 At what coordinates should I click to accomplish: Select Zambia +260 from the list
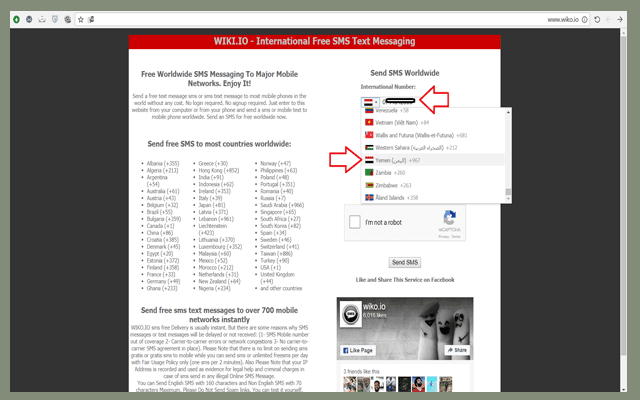[x=433, y=173]
